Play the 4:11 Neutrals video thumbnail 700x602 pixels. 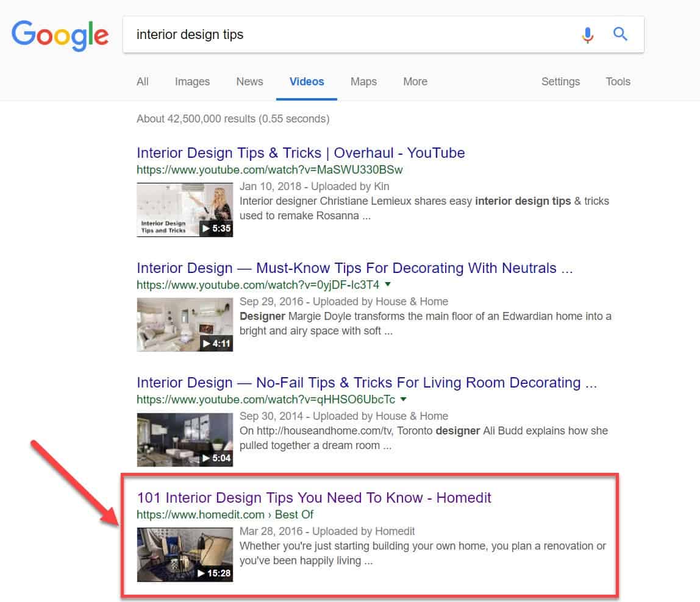coord(185,324)
